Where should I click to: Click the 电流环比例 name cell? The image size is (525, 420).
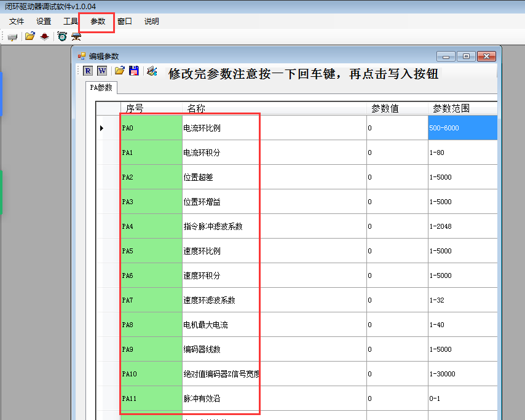(274, 128)
